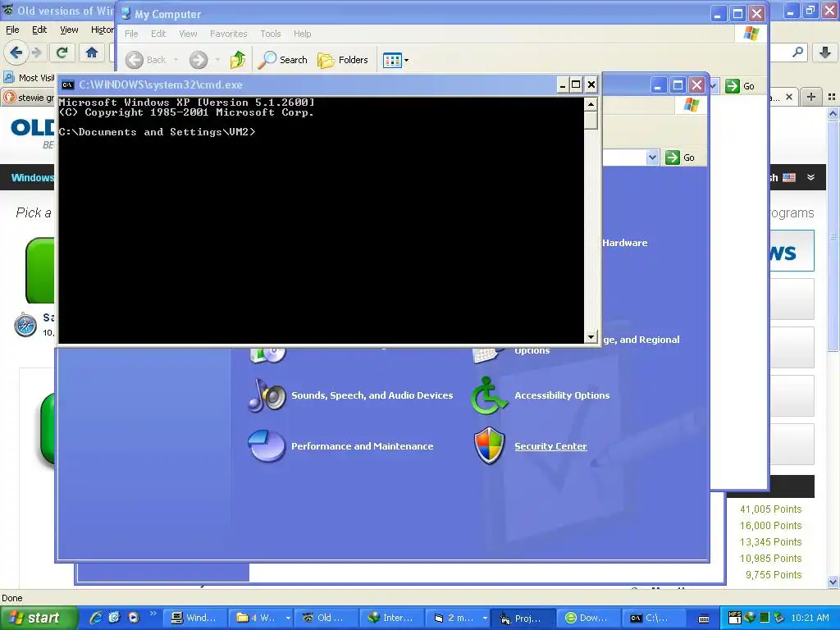Click Go button in Control Panel address bar
The width and height of the screenshot is (840, 630).
pos(680,157)
